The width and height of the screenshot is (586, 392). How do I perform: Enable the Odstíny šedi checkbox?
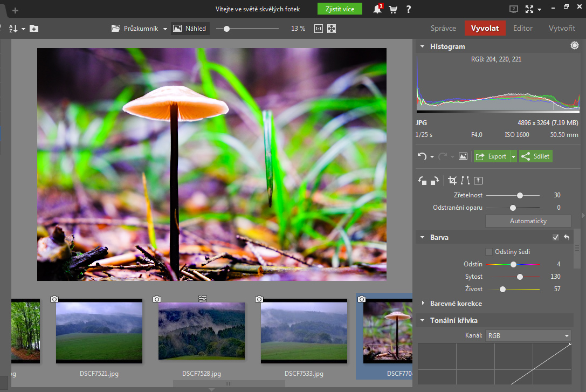[x=489, y=252]
